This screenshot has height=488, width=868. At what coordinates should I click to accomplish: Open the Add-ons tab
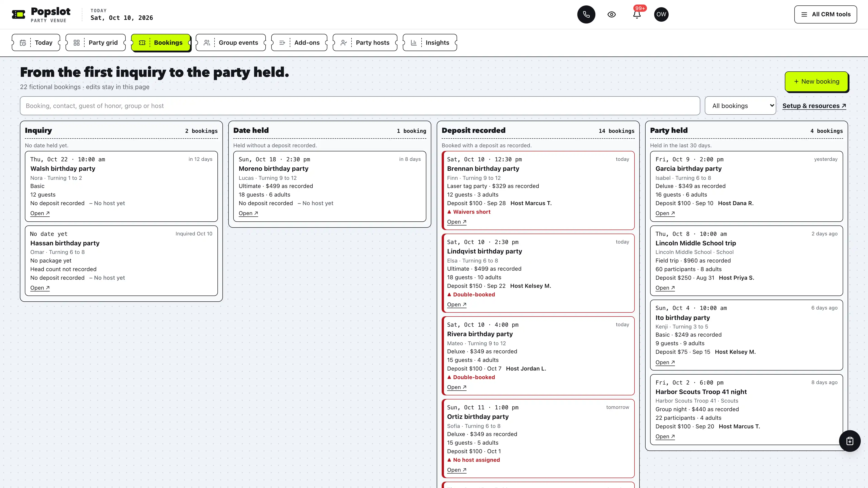pyautogui.click(x=299, y=42)
